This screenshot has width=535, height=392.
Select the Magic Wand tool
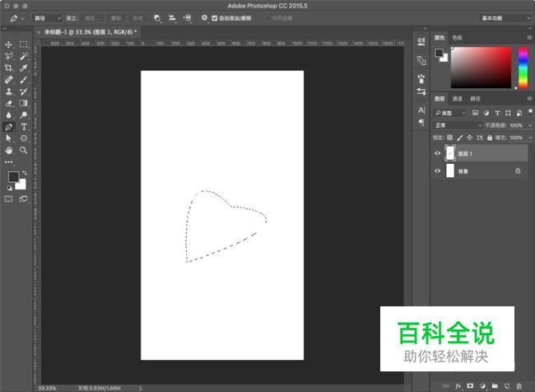click(x=24, y=56)
